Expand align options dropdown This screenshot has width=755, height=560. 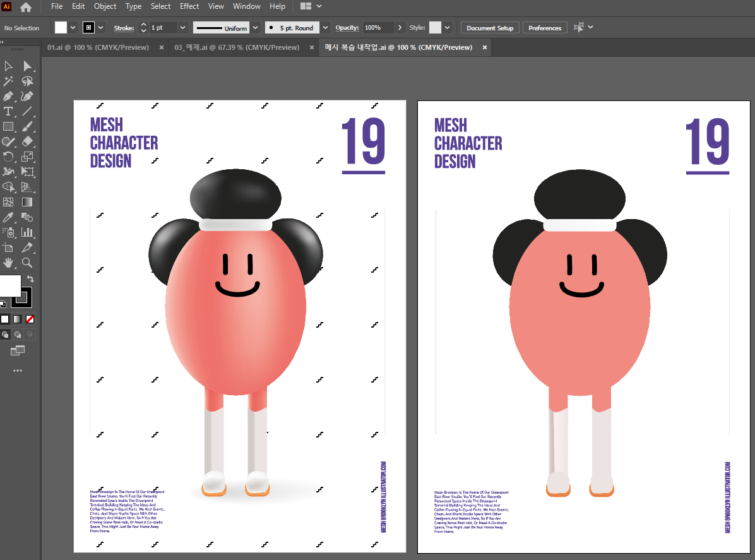(590, 27)
